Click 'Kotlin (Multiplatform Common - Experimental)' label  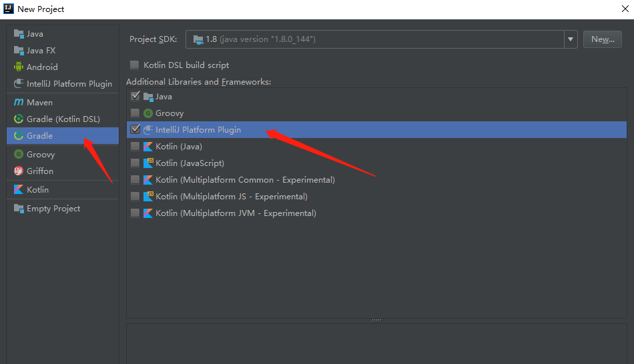[245, 180]
